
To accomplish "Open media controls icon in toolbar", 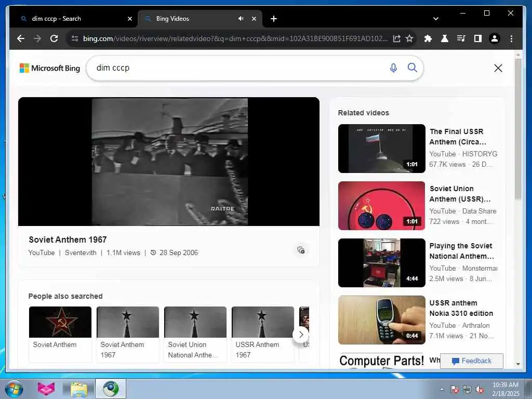I will tap(461, 38).
